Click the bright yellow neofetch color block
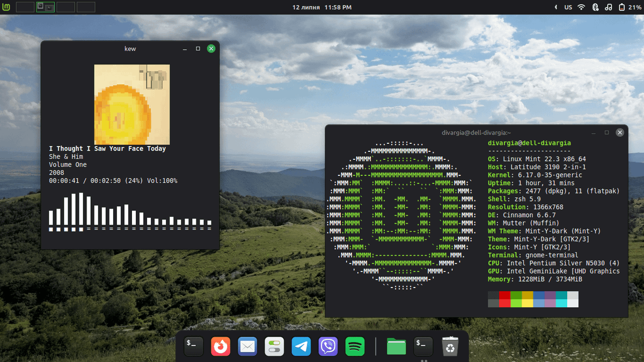Image resolution: width=644 pixels, height=362 pixels. tap(527, 304)
